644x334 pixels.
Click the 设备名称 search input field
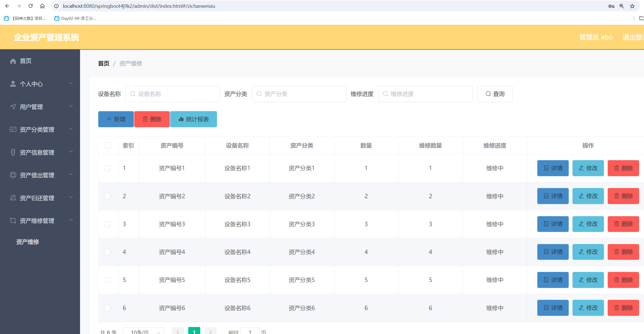[x=173, y=94]
